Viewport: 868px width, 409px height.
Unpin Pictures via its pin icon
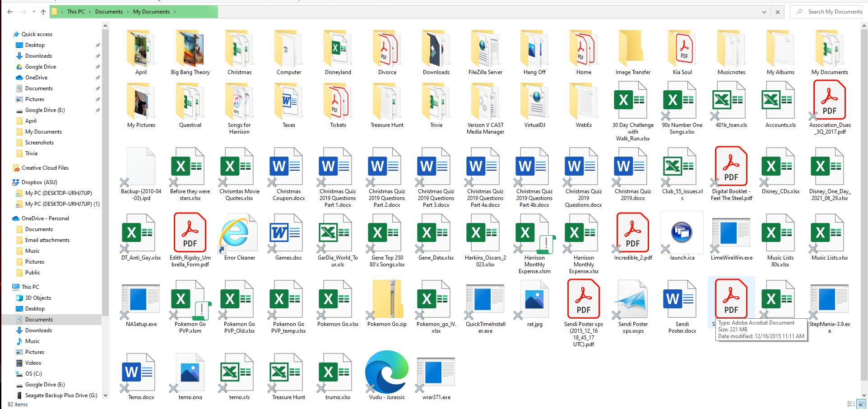(97, 99)
